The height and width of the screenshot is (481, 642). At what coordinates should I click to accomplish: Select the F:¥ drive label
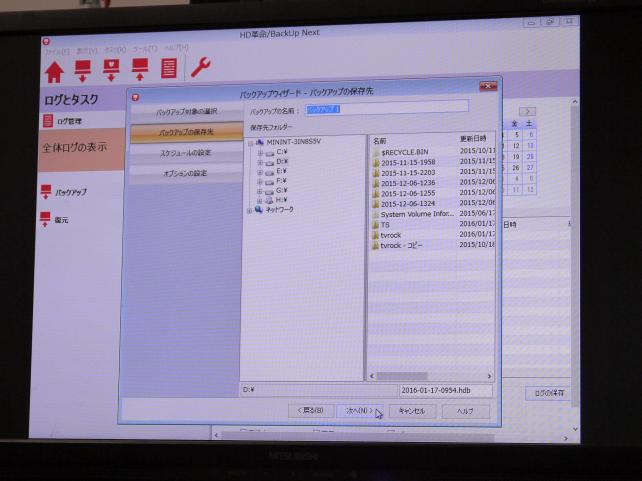point(282,181)
